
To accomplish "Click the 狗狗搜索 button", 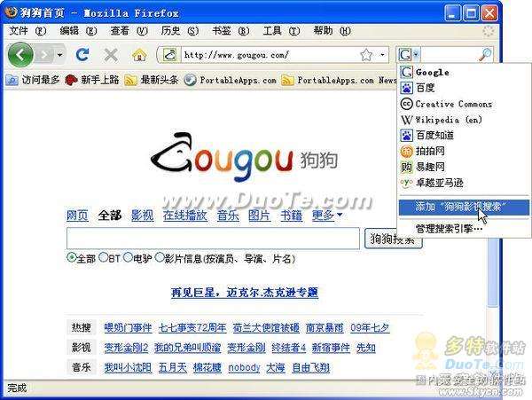I will 393,239.
